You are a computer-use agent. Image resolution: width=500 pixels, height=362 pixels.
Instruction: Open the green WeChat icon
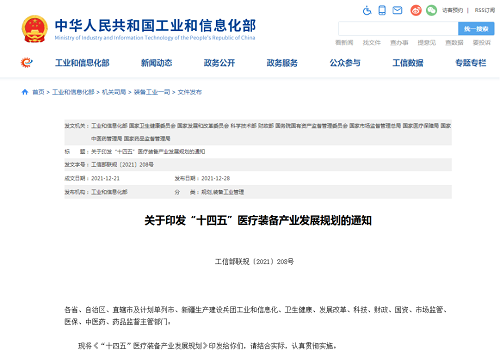(x=431, y=10)
